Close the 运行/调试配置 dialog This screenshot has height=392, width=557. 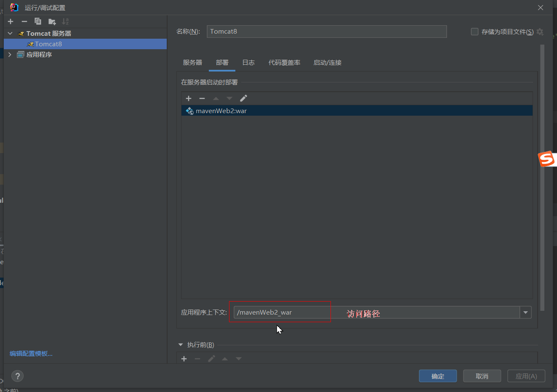pyautogui.click(x=541, y=8)
